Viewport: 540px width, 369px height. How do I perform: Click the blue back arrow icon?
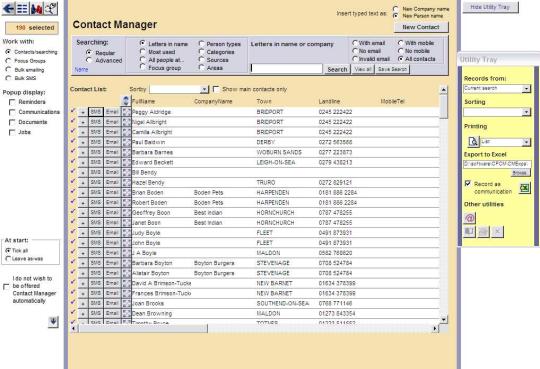pyautogui.click(x=9, y=9)
